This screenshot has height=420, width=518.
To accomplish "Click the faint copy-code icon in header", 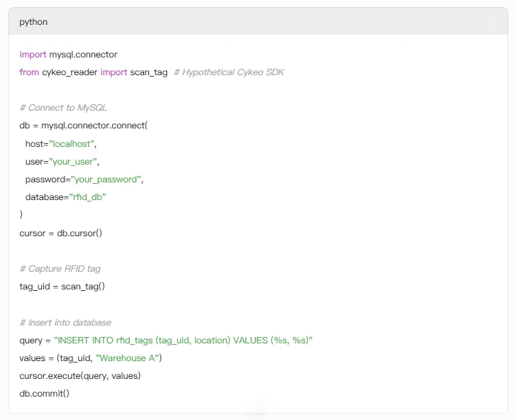I will click(489, 21).
